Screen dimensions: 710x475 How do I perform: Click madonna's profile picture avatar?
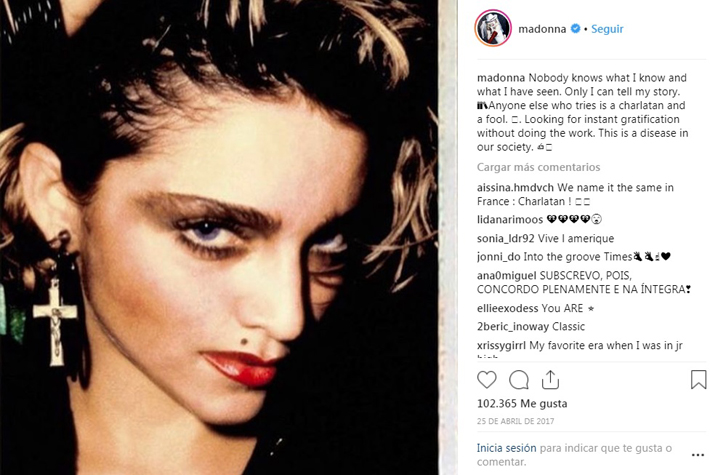click(x=493, y=29)
